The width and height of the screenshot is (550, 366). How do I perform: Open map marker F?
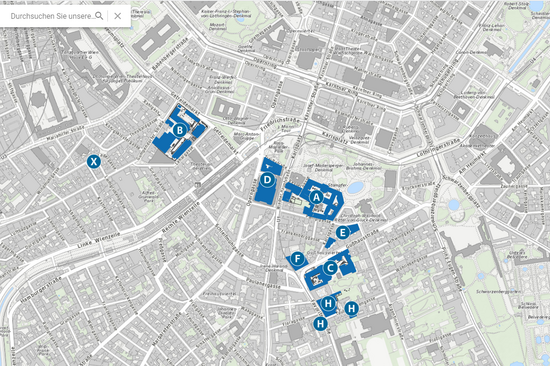pyautogui.click(x=297, y=259)
